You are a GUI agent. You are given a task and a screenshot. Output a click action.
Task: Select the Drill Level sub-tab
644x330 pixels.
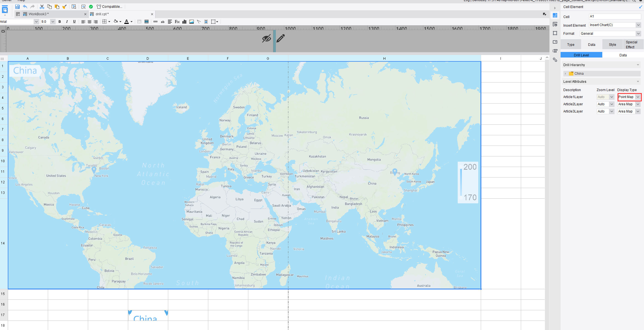[581, 55]
